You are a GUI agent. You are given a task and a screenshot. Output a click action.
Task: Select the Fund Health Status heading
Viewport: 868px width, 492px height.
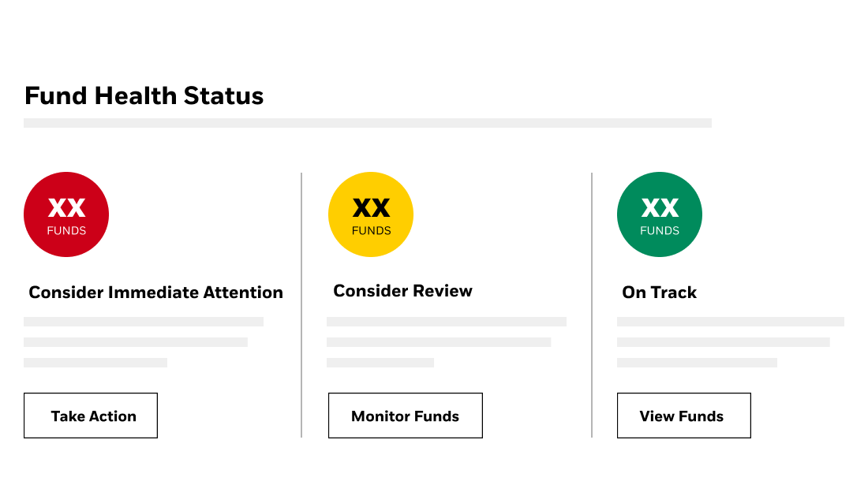click(144, 96)
